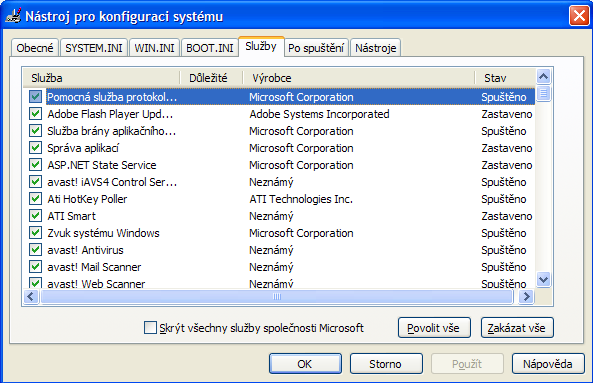Open the Nápověda help button

pyautogui.click(x=548, y=364)
